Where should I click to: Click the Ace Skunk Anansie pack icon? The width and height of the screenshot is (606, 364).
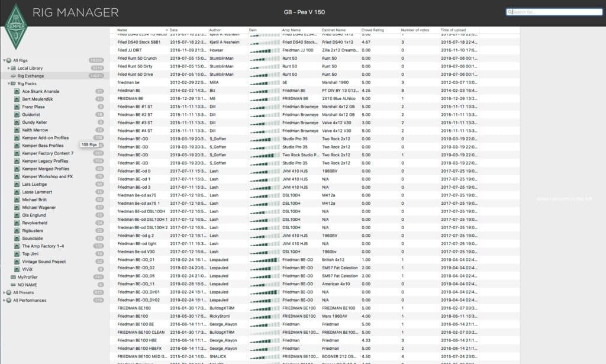(x=17, y=91)
